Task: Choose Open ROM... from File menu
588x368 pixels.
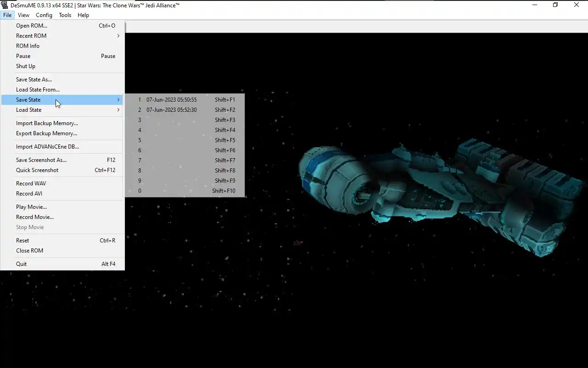Action: (x=62, y=26)
